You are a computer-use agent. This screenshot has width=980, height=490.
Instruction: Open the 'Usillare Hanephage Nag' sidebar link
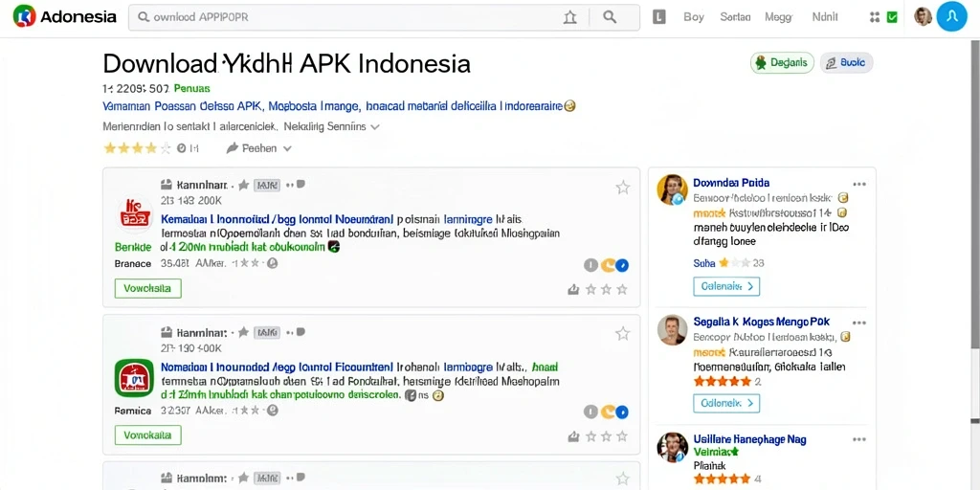750,439
